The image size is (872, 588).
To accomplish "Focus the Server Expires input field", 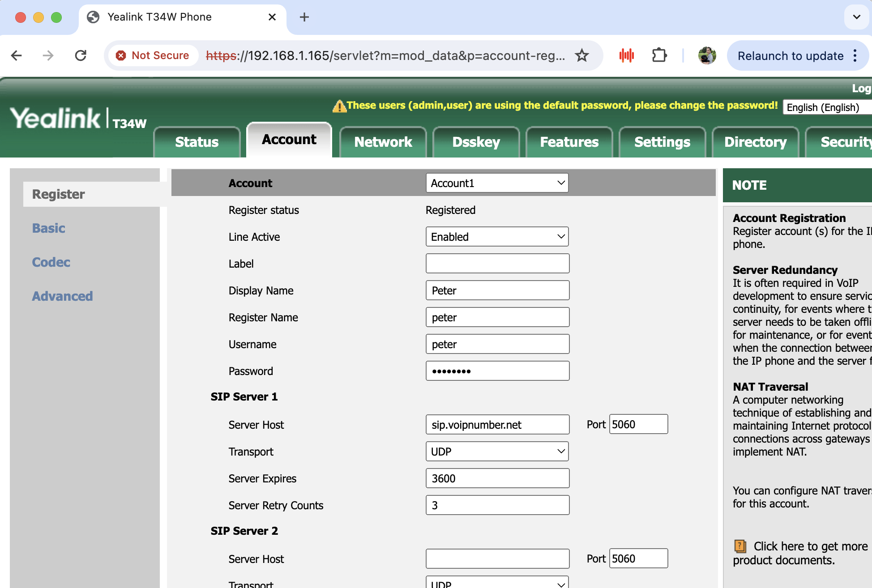I will point(497,478).
